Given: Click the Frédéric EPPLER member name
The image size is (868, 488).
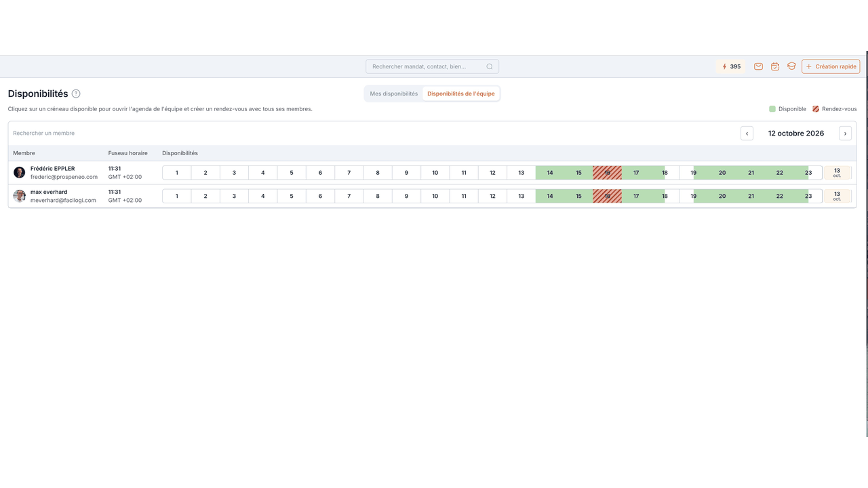Looking at the screenshot, I should (x=53, y=169).
